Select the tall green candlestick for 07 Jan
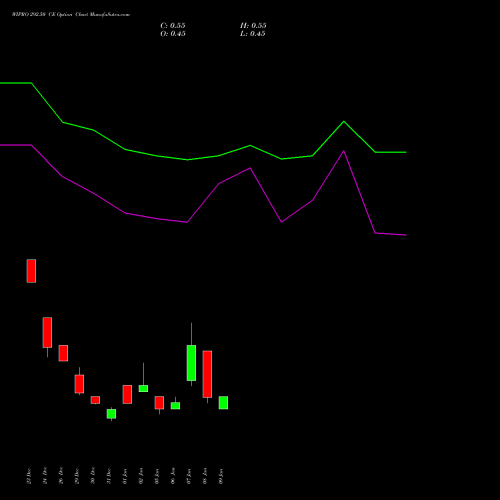Screen dimensions: 500x500 click(x=191, y=363)
